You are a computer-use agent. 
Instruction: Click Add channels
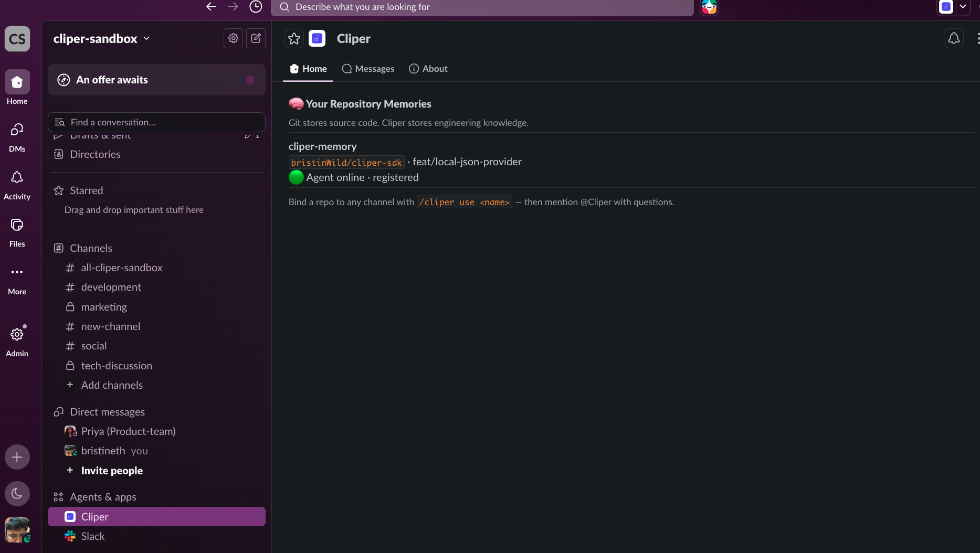[x=156, y=385]
